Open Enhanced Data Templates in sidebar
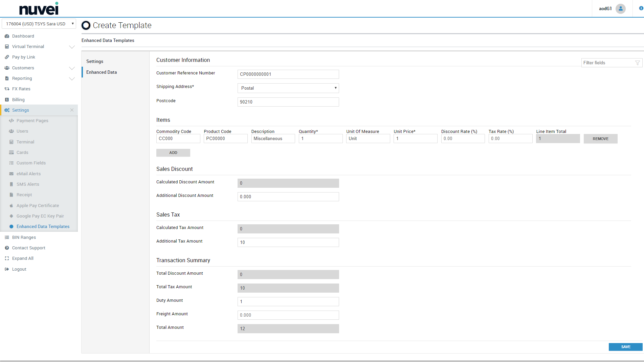 pos(43,227)
